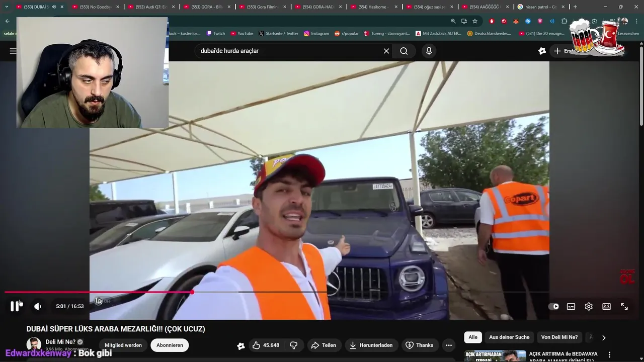Pause the YouTube video
644x362 pixels.
pos(15,306)
